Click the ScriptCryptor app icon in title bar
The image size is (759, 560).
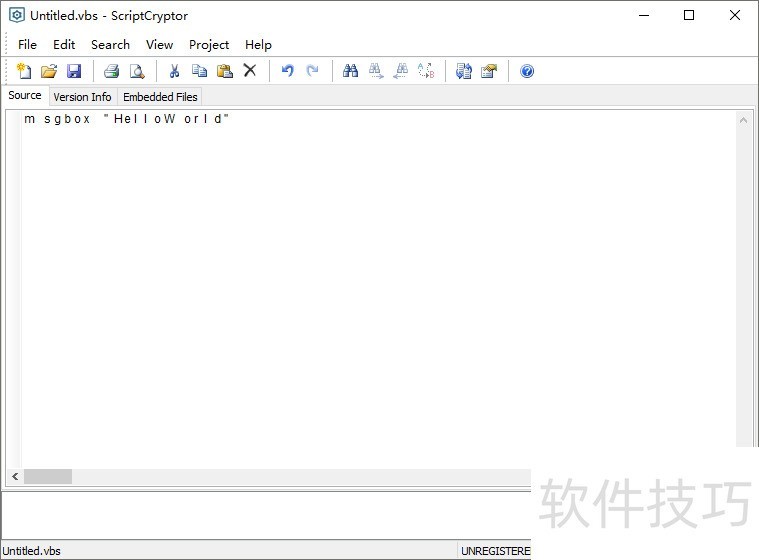point(17,15)
